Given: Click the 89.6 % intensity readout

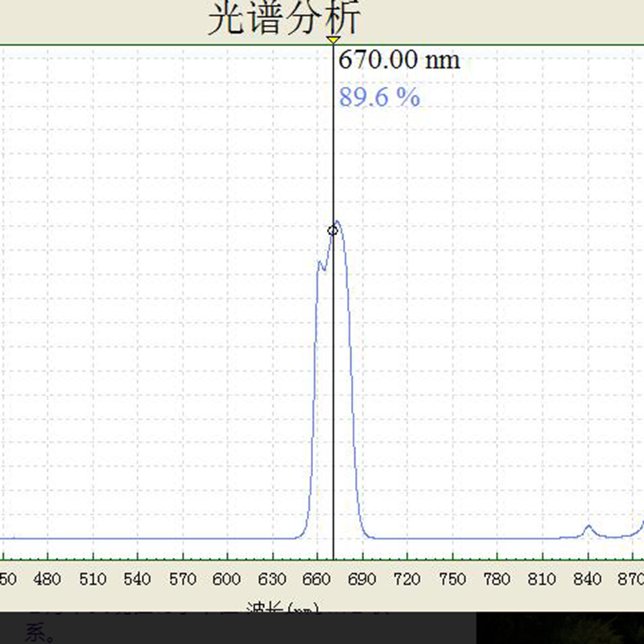Looking at the screenshot, I should coord(378,98).
